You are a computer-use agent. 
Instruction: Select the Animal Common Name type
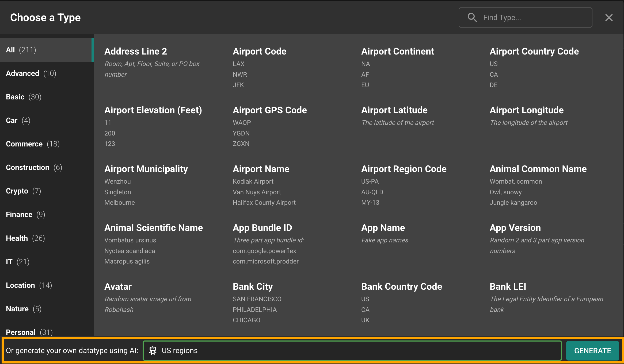[x=538, y=169]
